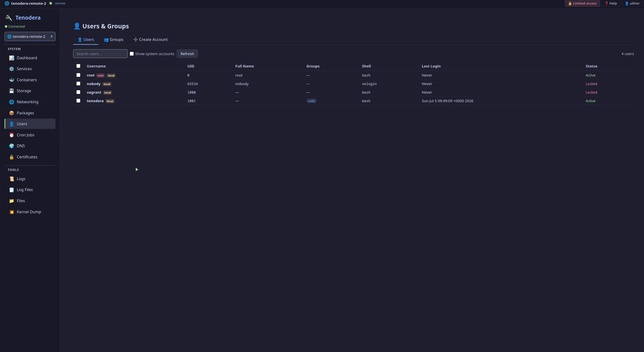Sort by the Last Login column header

pos(431,66)
